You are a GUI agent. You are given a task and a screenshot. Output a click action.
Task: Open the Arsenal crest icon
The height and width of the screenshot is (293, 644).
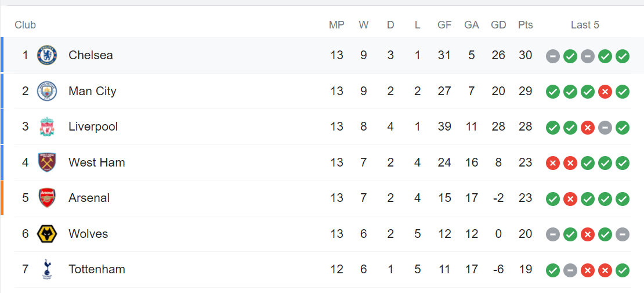(47, 198)
